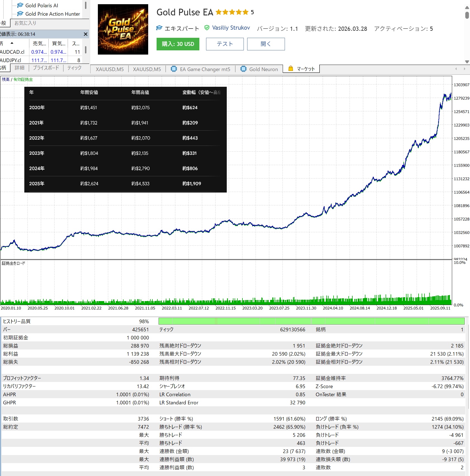The height and width of the screenshot is (476, 470).
Task: Click the 買気 column header
Action: point(58,43)
